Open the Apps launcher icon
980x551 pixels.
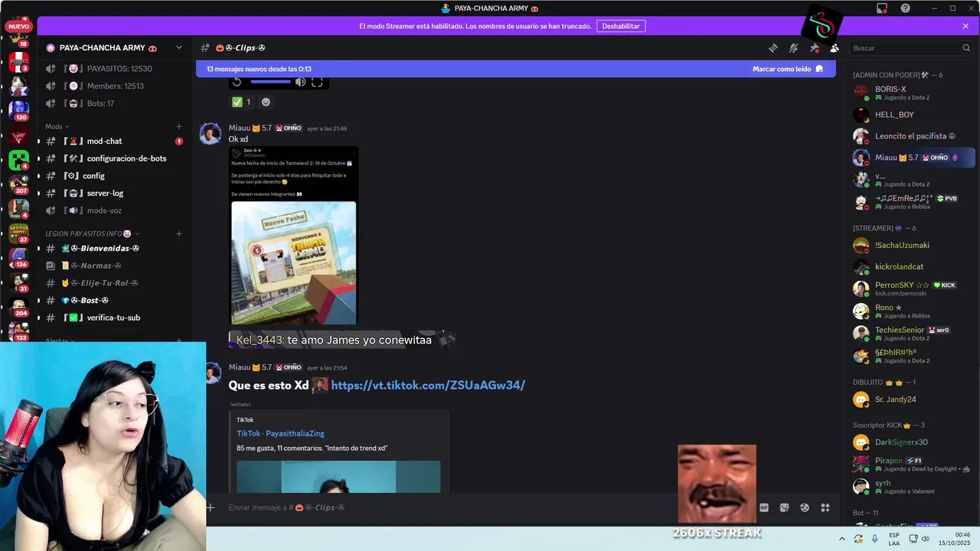pyautogui.click(x=825, y=507)
